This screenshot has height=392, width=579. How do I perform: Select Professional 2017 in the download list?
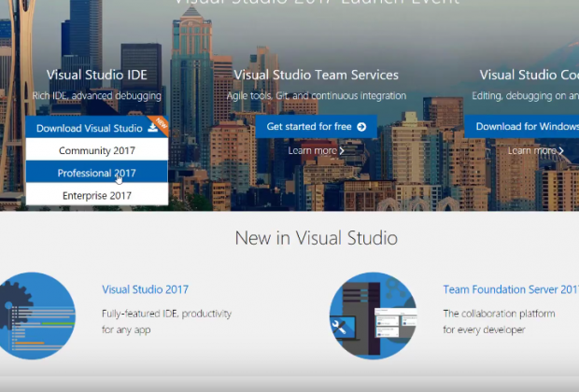point(96,173)
